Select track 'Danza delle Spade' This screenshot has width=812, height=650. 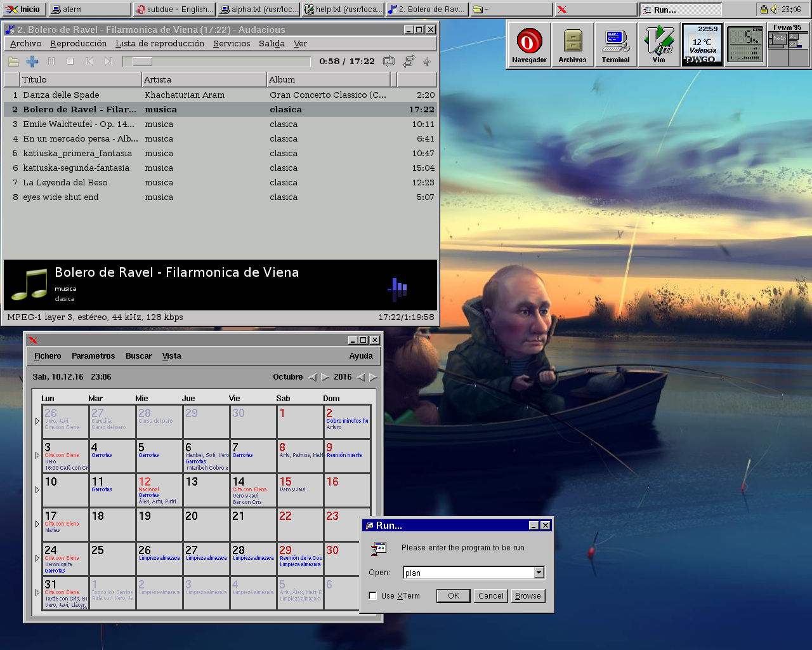tap(220, 95)
